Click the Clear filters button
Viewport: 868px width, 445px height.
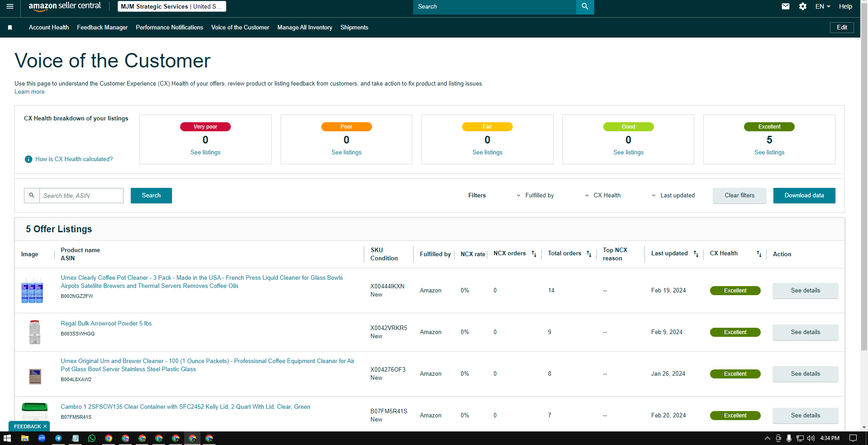739,196
